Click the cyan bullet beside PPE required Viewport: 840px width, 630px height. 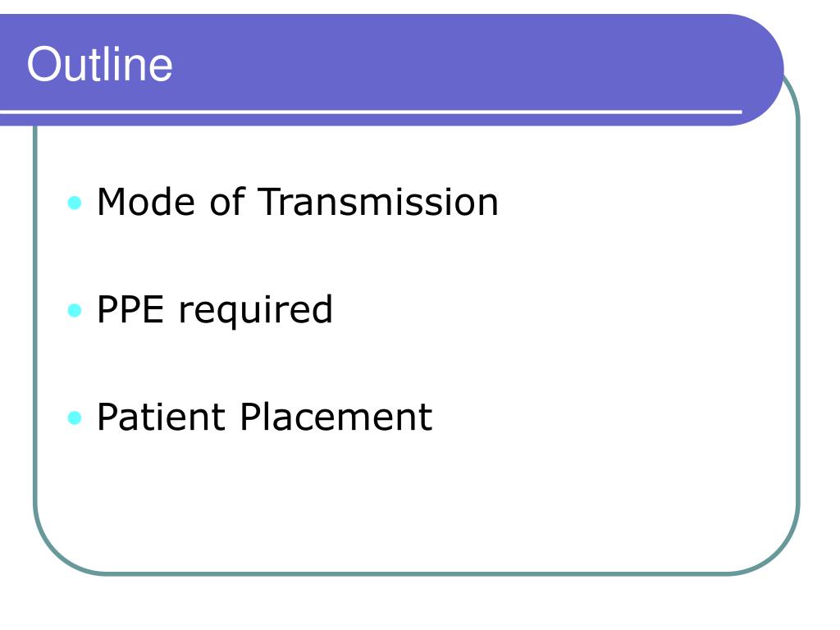[75, 310]
